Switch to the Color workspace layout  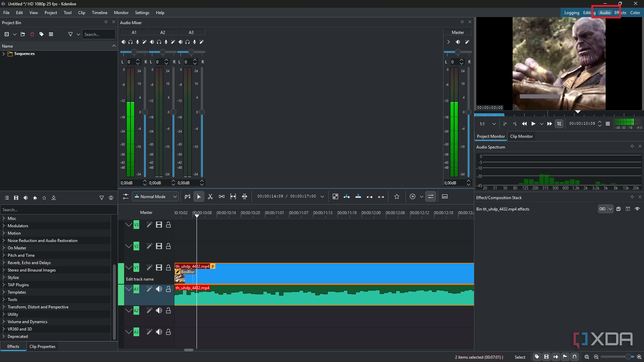tap(635, 13)
